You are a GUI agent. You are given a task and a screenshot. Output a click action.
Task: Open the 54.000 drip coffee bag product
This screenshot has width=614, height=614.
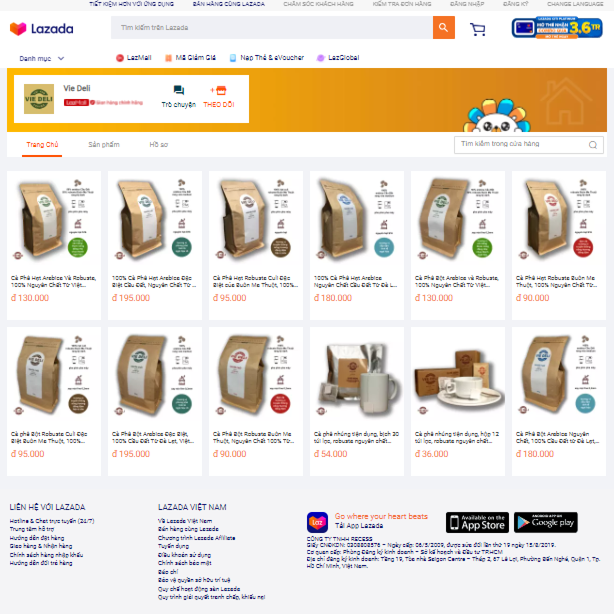357,401
